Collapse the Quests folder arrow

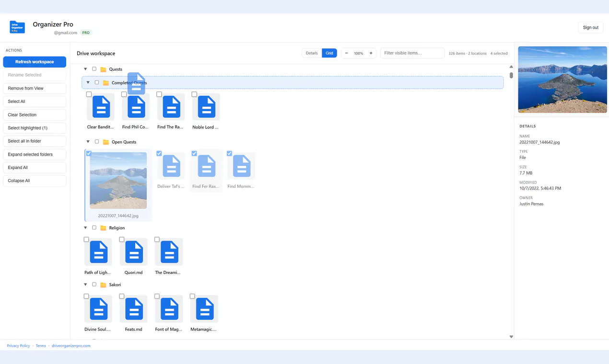coord(85,69)
